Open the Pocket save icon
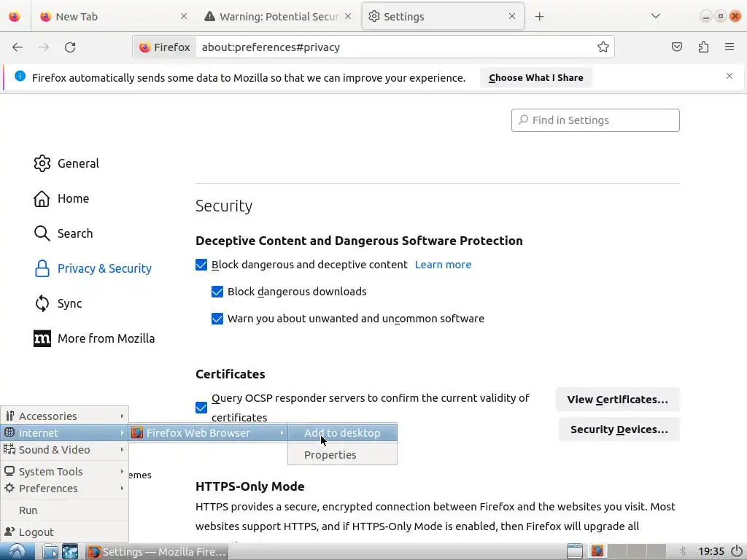 pos(677,47)
